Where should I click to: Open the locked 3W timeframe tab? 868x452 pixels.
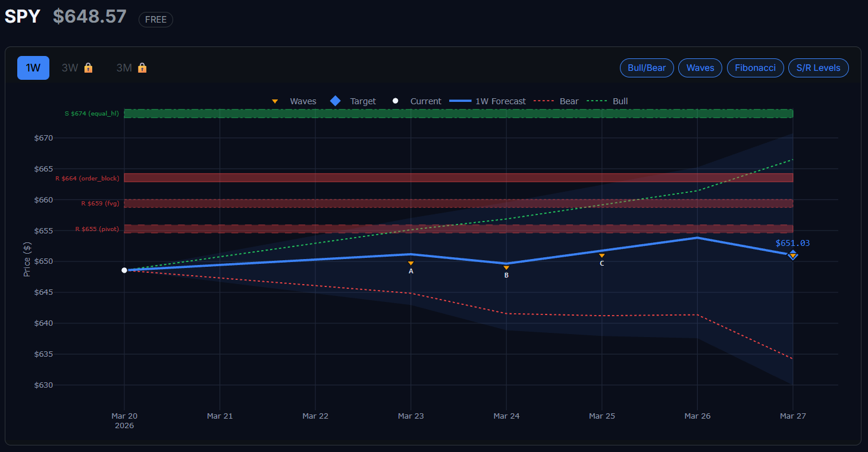point(77,68)
